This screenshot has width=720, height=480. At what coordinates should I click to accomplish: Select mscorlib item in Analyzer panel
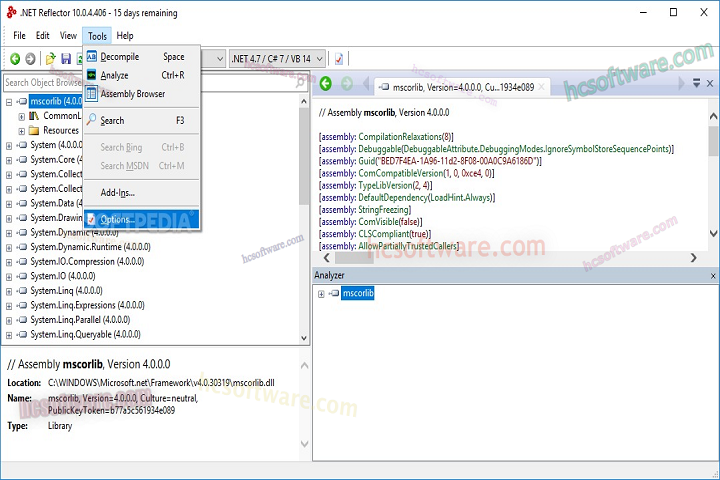tap(358, 293)
